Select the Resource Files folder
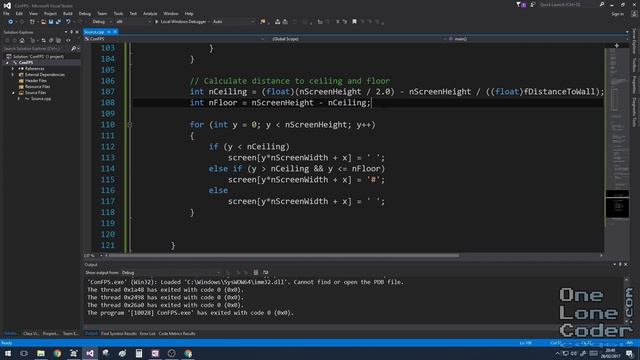Screen dimensions: 640x360 click(x=37, y=87)
